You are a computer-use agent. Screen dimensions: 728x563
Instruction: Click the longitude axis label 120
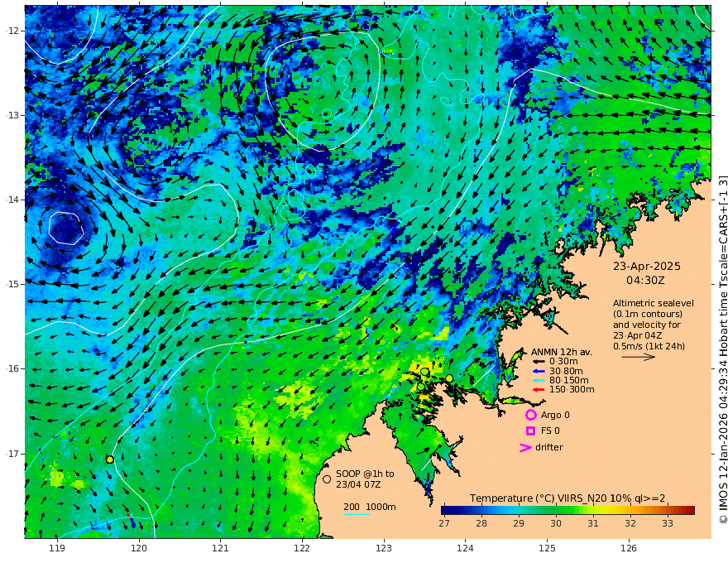(139, 548)
